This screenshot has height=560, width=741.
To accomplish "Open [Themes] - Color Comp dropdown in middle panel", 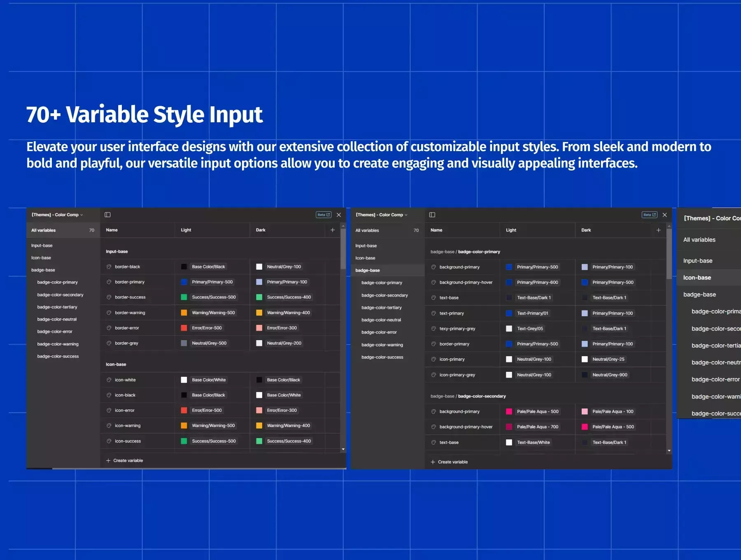I will pos(382,215).
